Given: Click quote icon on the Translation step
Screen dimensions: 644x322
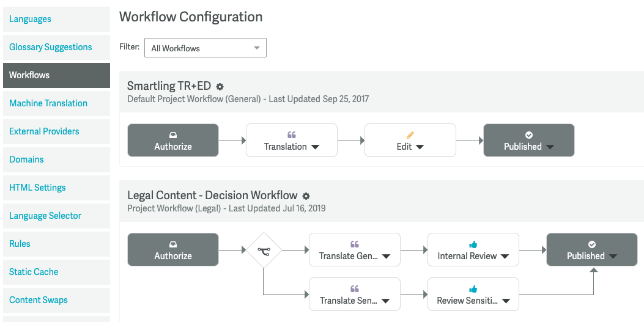Looking at the screenshot, I should 291,134.
